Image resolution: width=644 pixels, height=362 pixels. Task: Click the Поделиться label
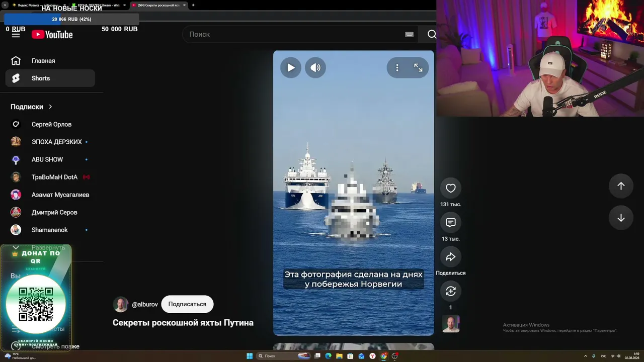[x=451, y=273]
